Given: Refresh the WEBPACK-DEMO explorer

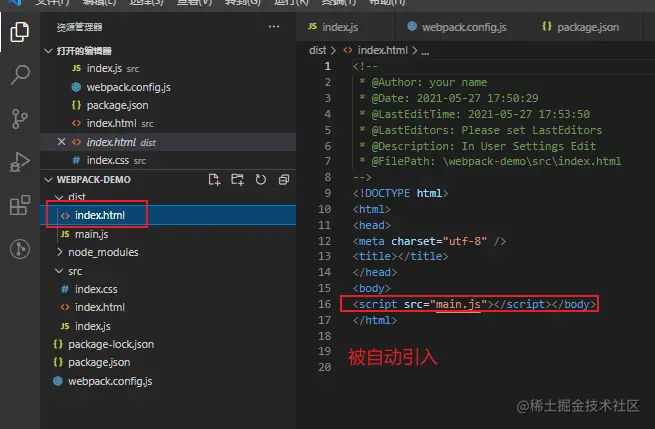Looking at the screenshot, I should (261, 180).
